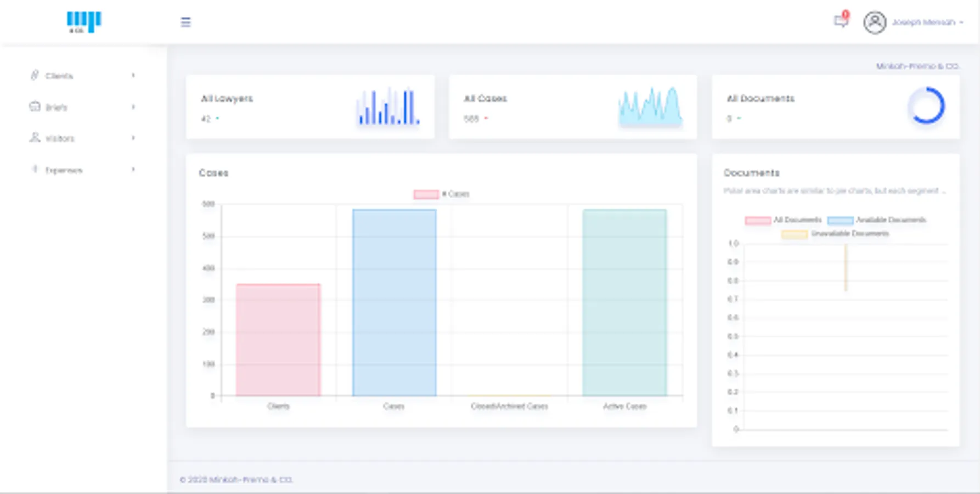Screen dimensions: 980x494
Task: Click the Active Cases x-axis label
Action: tap(625, 406)
